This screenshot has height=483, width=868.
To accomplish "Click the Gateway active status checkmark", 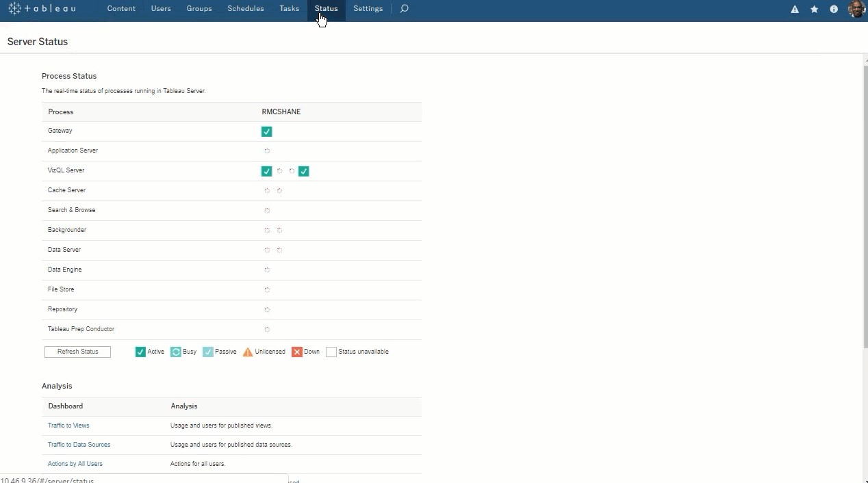I will 267,131.
